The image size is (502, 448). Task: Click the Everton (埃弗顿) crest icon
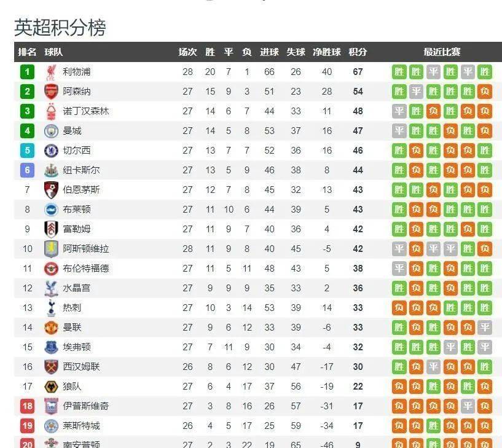click(51, 347)
